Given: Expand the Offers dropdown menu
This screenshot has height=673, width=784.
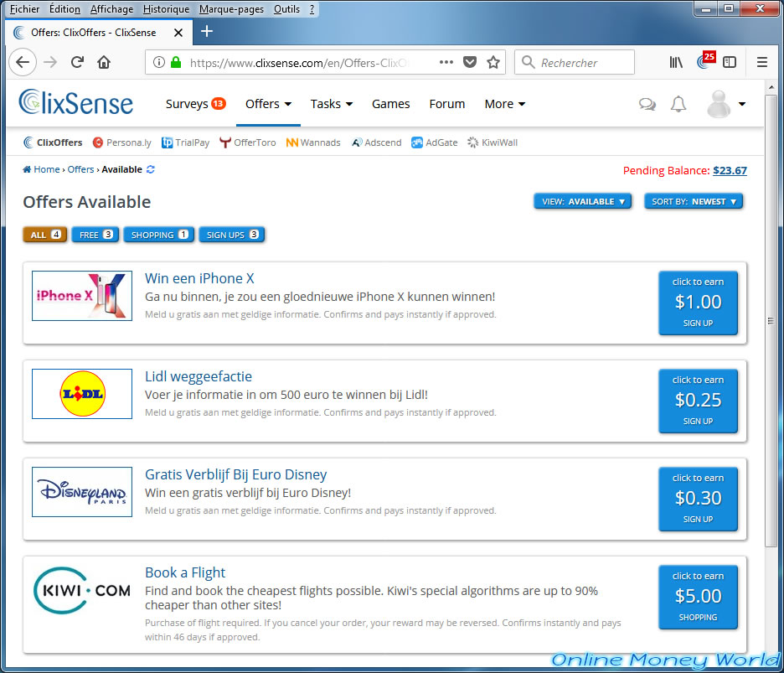Looking at the screenshot, I should [x=268, y=104].
